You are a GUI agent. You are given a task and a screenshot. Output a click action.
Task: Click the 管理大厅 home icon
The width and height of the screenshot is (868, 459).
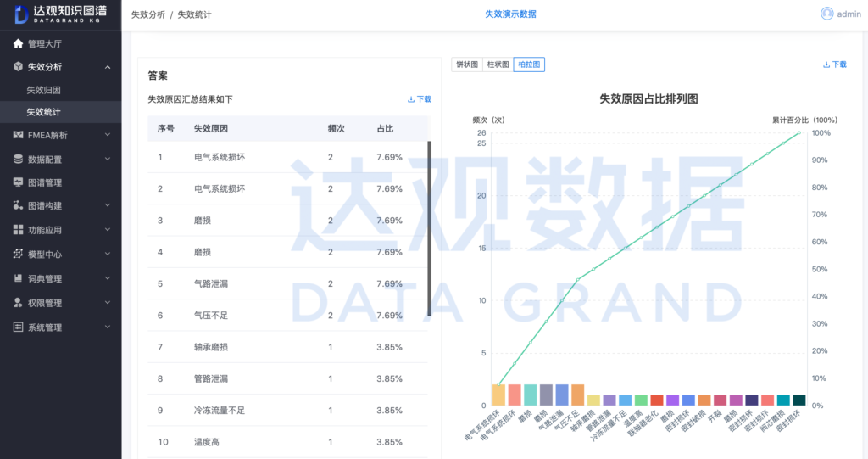tap(19, 43)
